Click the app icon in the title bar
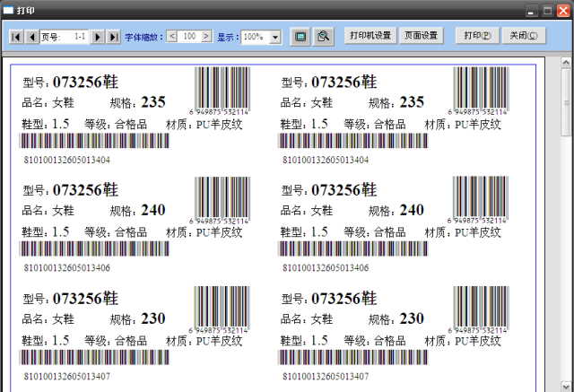Viewport: 574px width, 392px height. (8, 9)
